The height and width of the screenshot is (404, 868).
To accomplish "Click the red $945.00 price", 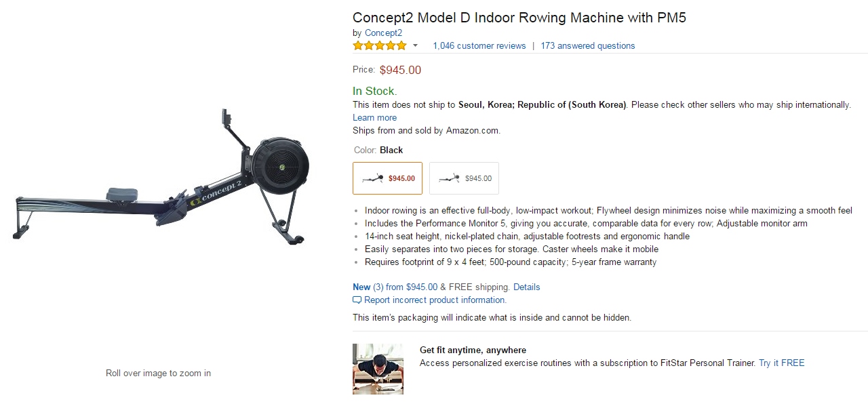I will coord(400,70).
